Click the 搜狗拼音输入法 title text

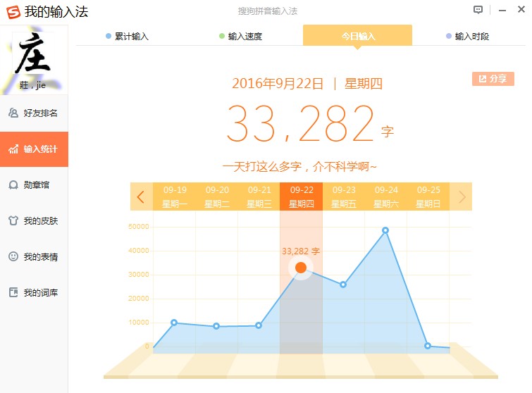(267, 11)
